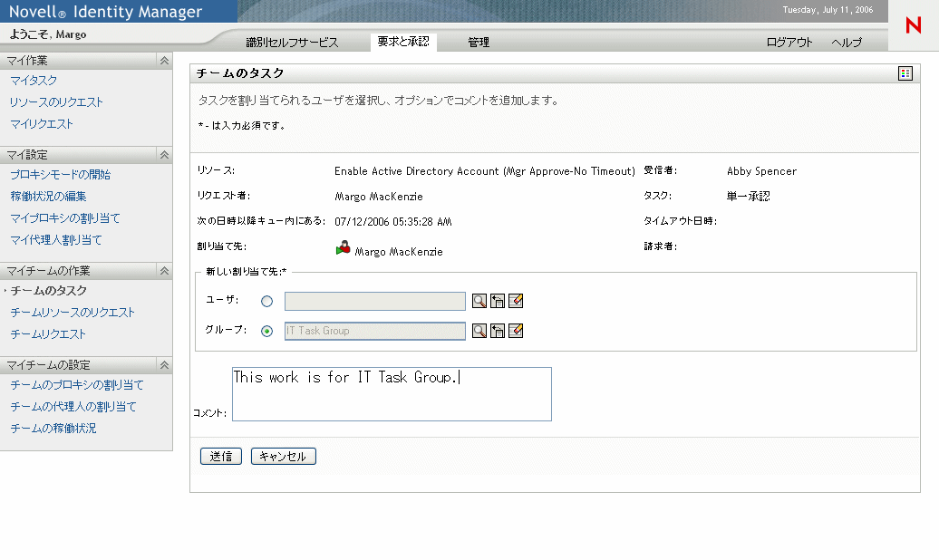Select the ユーザ radio button

(267, 301)
